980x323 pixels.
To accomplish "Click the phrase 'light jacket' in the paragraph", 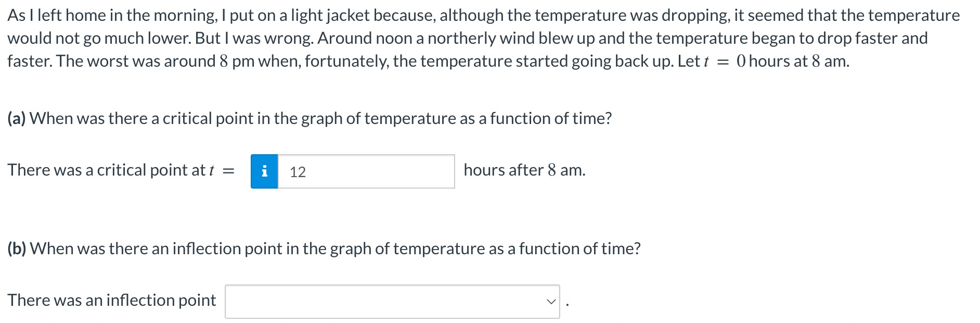I will (x=330, y=15).
